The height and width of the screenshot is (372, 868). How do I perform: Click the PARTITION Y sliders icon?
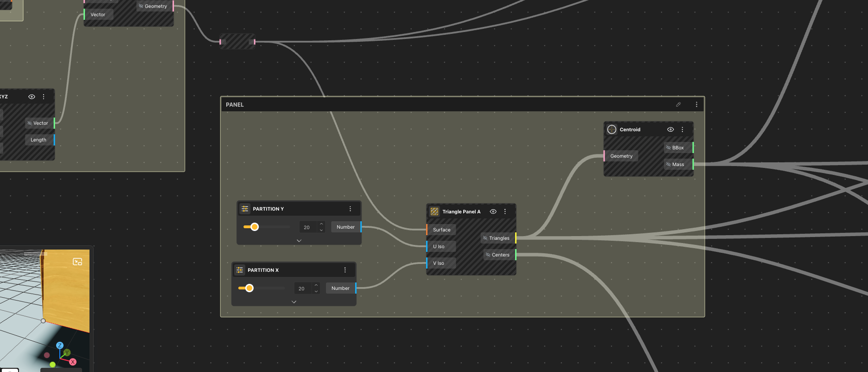pyautogui.click(x=245, y=209)
